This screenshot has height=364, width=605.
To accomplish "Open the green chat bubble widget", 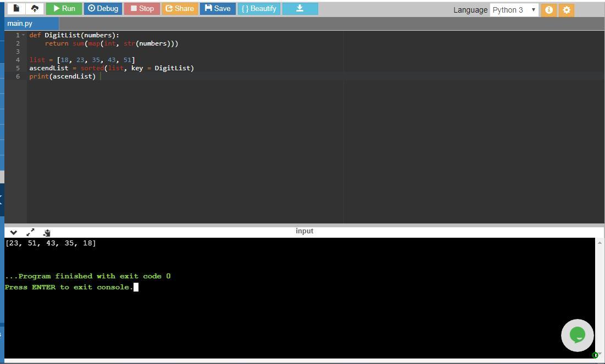I will pos(577,335).
